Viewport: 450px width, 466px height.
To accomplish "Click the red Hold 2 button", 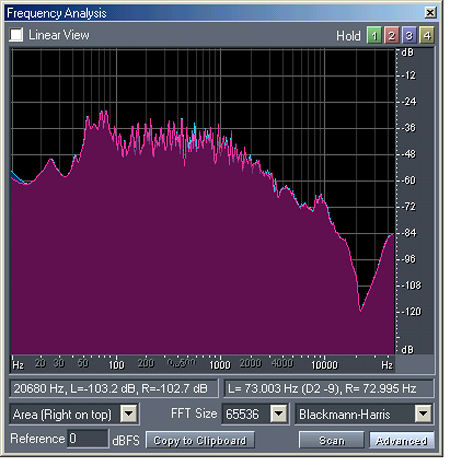I will pyautogui.click(x=392, y=35).
